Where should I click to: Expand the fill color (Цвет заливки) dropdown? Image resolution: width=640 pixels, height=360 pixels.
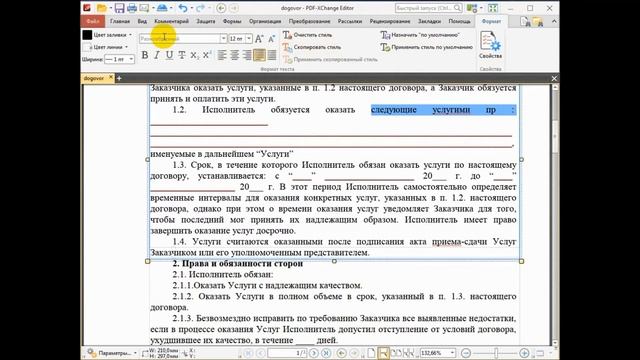pyautogui.click(x=131, y=35)
